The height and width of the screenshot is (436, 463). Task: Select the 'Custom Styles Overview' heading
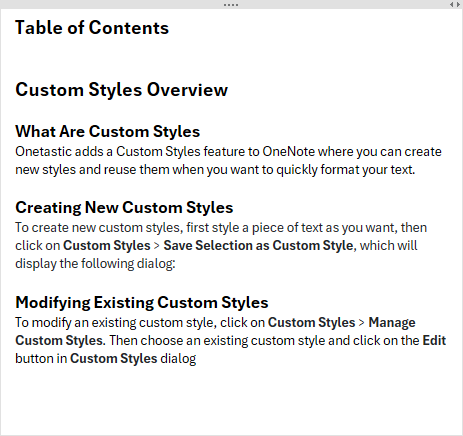pos(121,90)
